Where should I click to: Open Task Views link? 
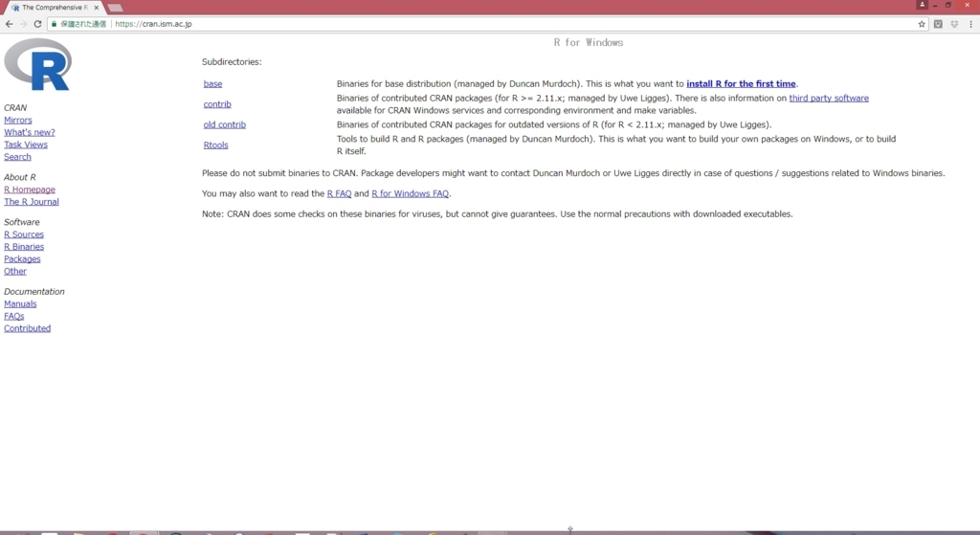tap(26, 145)
